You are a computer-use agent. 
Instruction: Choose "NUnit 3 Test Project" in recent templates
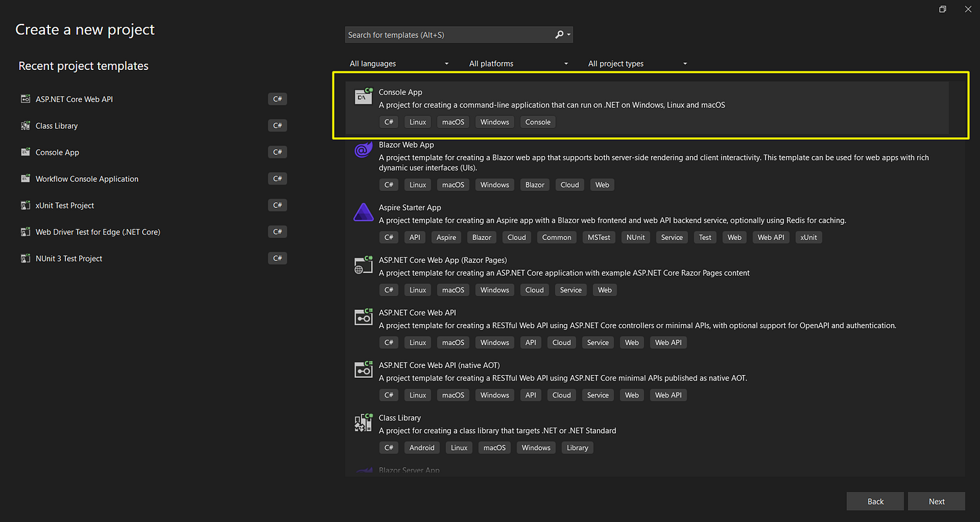pyautogui.click(x=69, y=259)
